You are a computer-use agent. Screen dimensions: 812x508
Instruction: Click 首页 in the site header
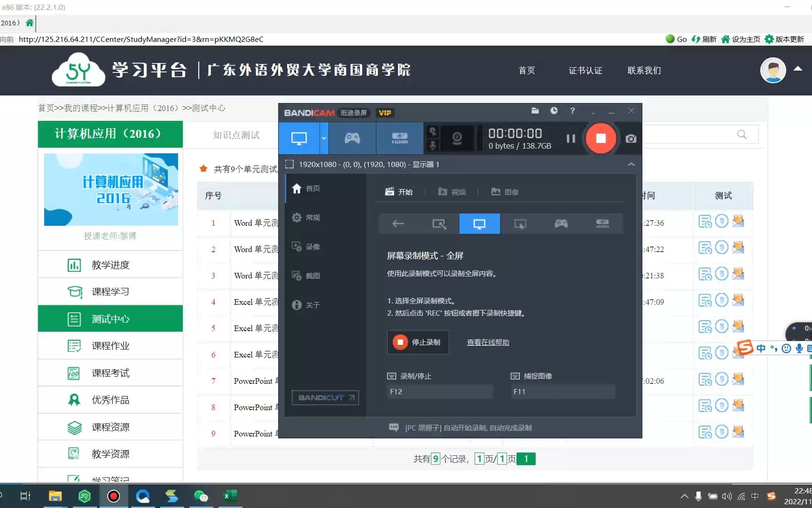tap(526, 71)
